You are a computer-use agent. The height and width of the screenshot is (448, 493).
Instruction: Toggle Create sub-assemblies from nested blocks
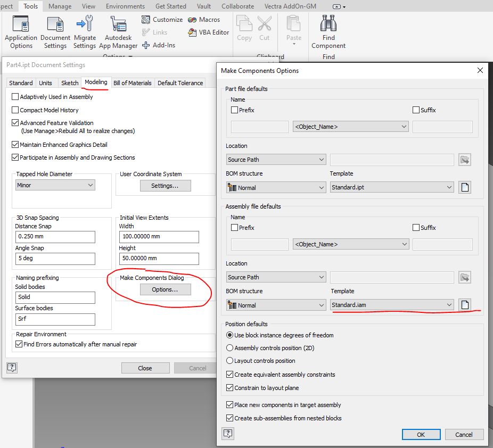point(229,418)
